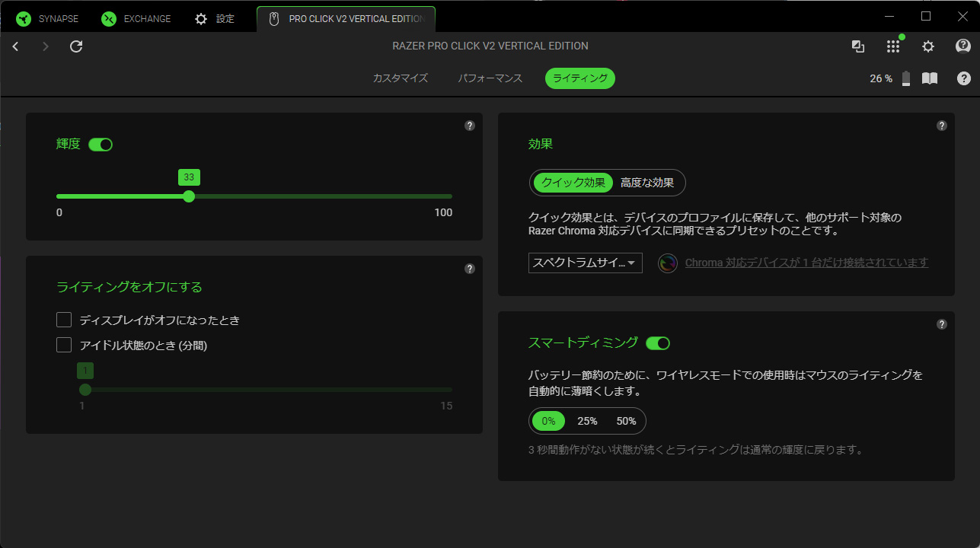Minimize the Synapse window
Viewport: 980px width, 548px height.
pyautogui.click(x=890, y=16)
